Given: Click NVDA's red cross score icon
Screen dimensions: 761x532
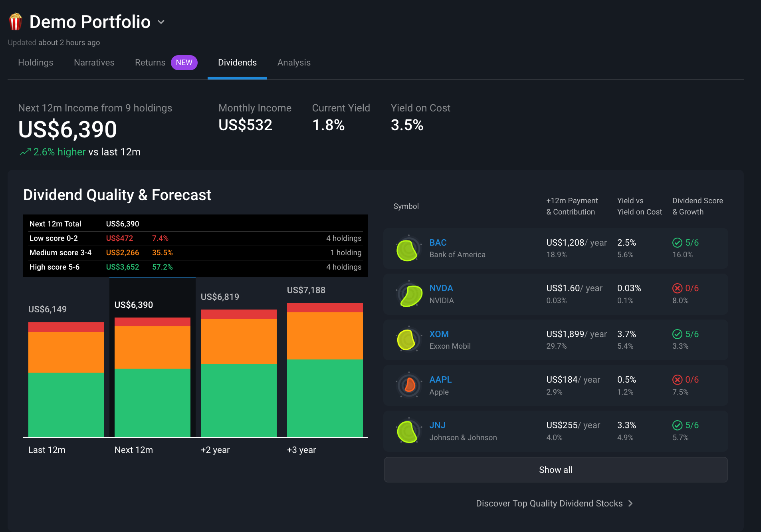Looking at the screenshot, I should [x=677, y=288].
